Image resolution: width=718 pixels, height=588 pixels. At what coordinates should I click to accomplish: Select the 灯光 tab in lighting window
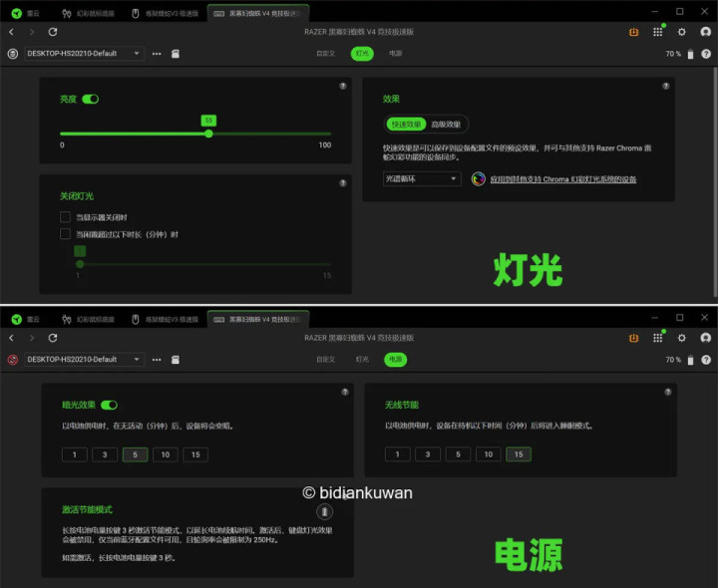point(362,54)
